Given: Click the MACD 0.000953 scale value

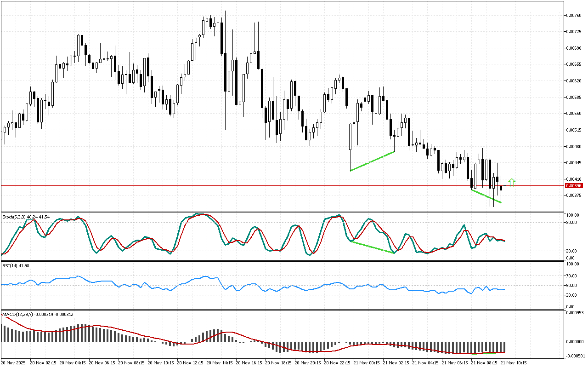Looking at the screenshot, I should point(574,313).
